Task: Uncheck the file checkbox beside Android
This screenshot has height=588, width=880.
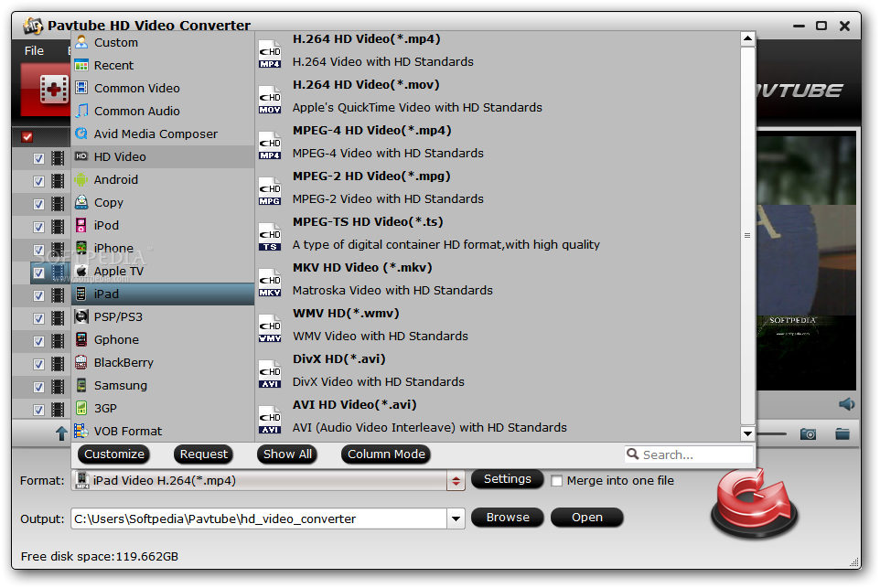Action: tap(38, 181)
